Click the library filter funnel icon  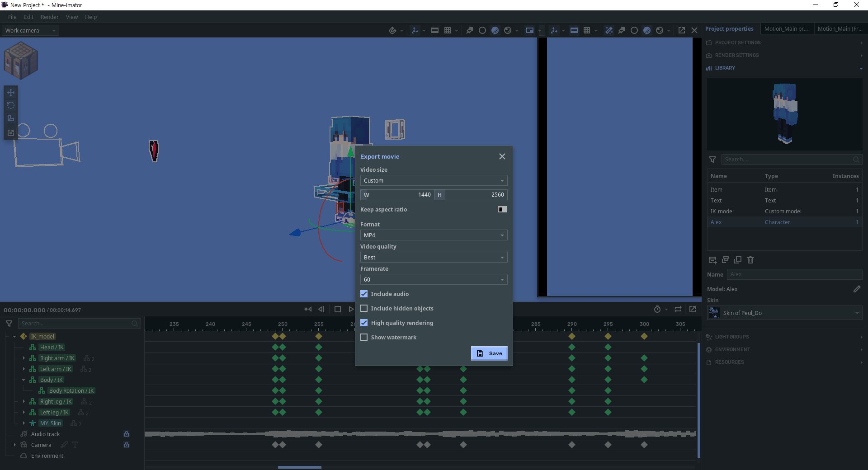[x=712, y=160]
